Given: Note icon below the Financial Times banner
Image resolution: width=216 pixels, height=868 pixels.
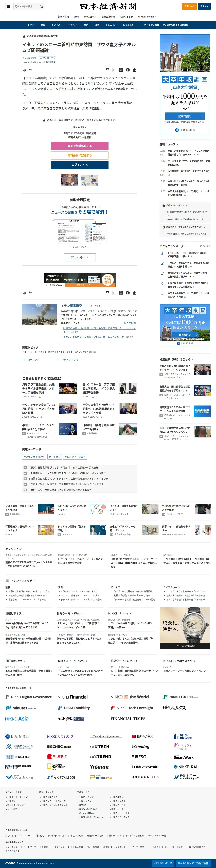Looking at the screenshot, I should pyautogui.click(x=115, y=293).
